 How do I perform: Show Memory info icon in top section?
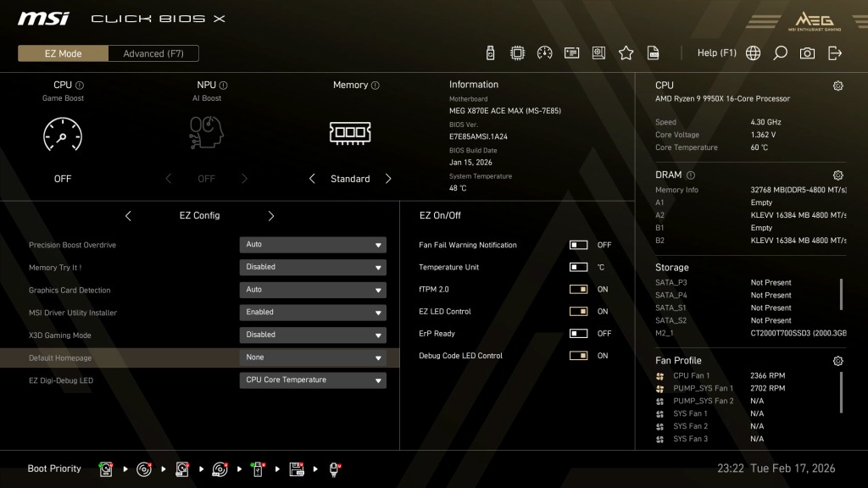[x=376, y=86]
